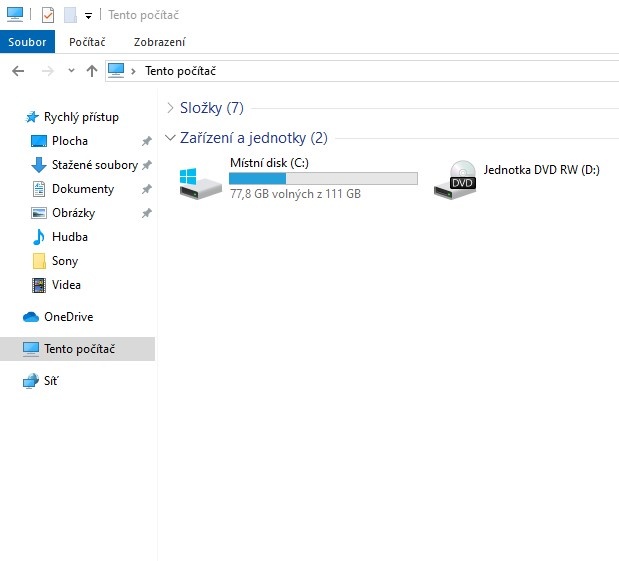619x561 pixels.
Task: Click Tento počítač in address bar
Action: click(x=180, y=71)
